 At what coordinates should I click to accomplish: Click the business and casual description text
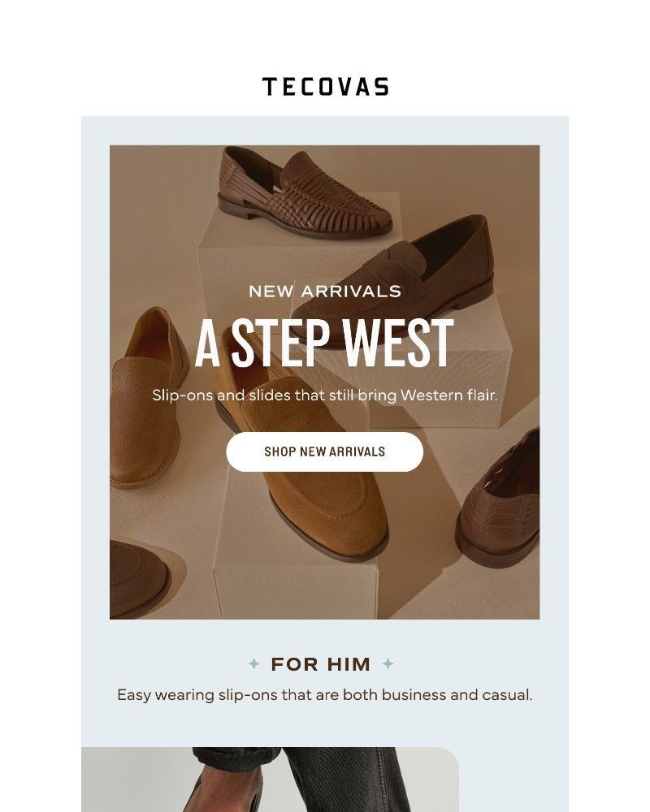click(x=324, y=695)
